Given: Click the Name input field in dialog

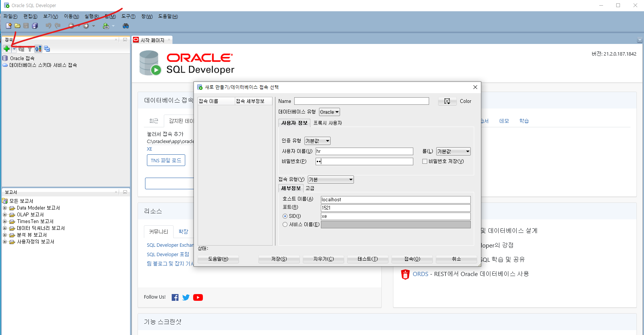Looking at the screenshot, I should (361, 101).
